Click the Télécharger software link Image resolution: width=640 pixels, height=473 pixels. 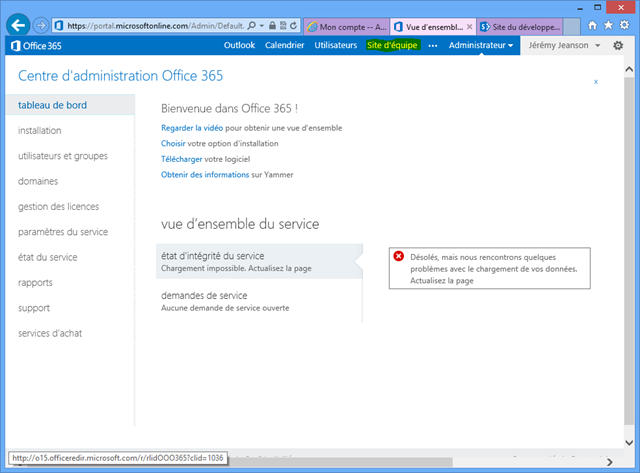pyautogui.click(x=181, y=159)
